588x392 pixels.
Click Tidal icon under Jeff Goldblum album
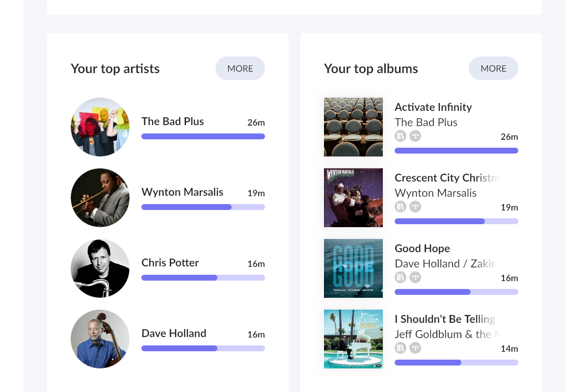click(415, 348)
